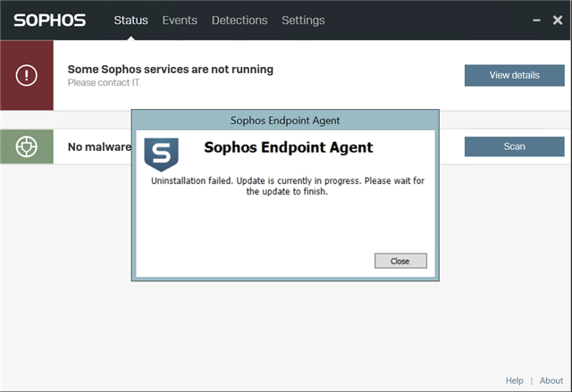Go to the Settings tab
Screen dimensions: 572x392
tap(303, 21)
